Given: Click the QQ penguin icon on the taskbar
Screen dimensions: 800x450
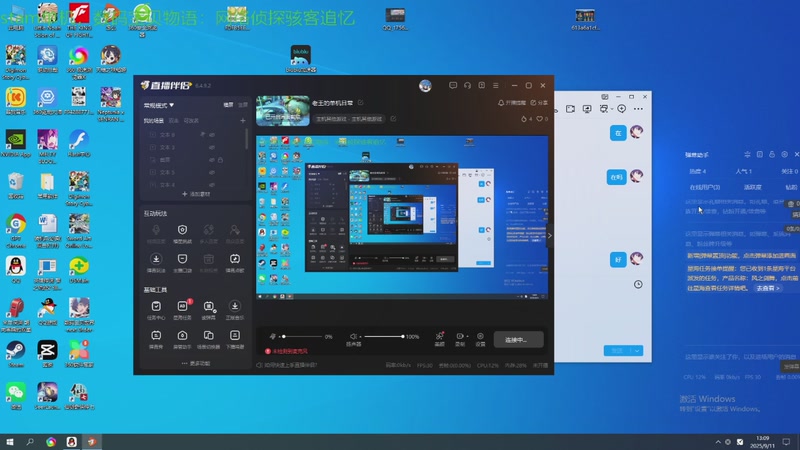Looking at the screenshot, I should 71,442.
